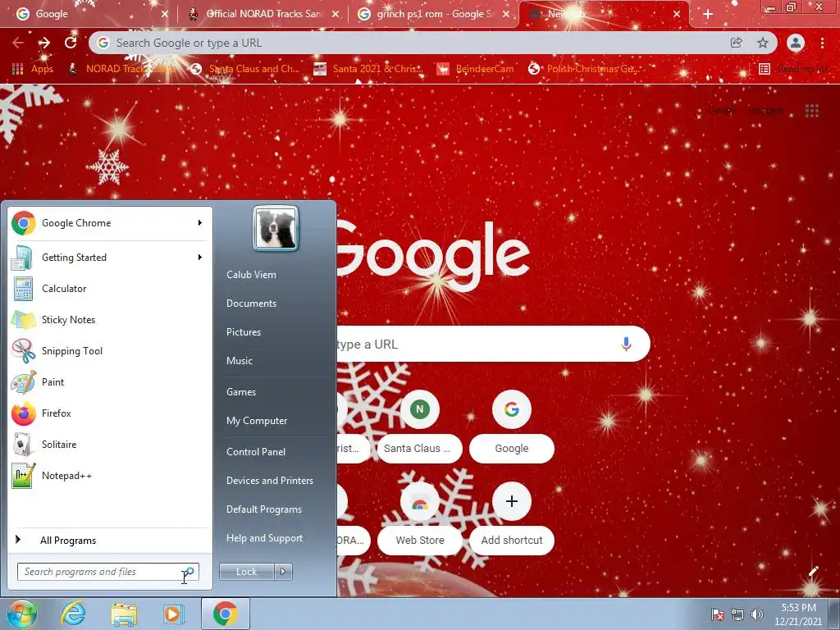Click the Chrome reload page icon

click(71, 43)
